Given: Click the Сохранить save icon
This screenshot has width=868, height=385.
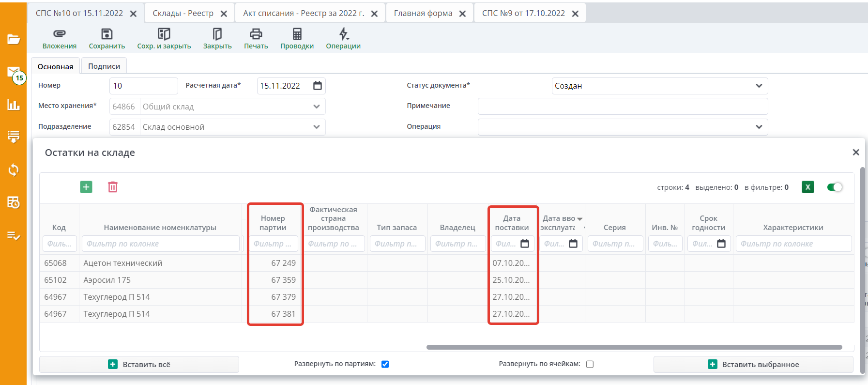Looking at the screenshot, I should tap(107, 34).
